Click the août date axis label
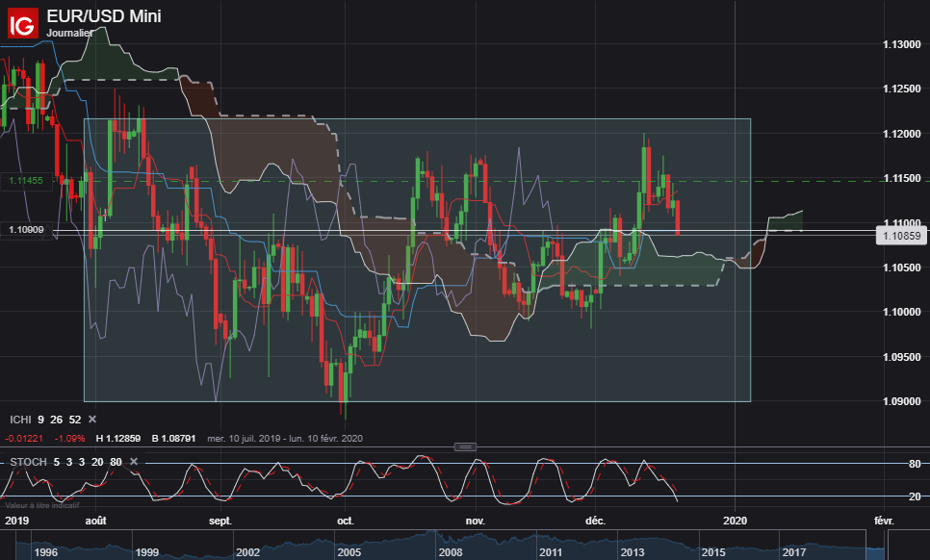The height and width of the screenshot is (560, 930). point(95,521)
